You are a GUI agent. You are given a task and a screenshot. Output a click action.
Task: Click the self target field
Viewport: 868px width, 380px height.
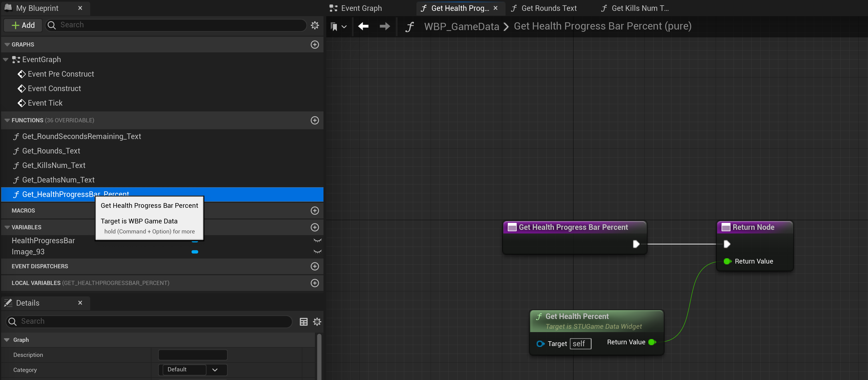click(x=580, y=344)
